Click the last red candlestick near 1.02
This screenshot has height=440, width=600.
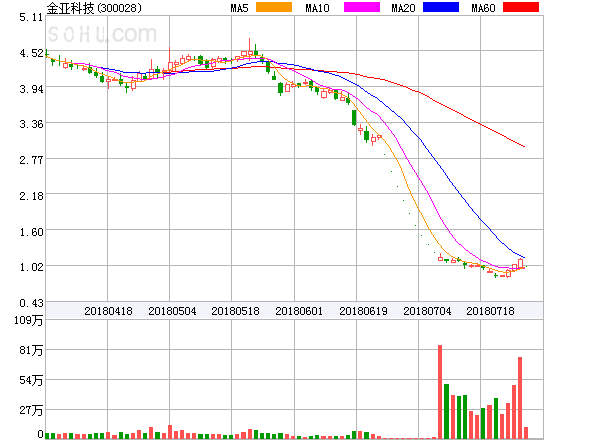point(520,264)
